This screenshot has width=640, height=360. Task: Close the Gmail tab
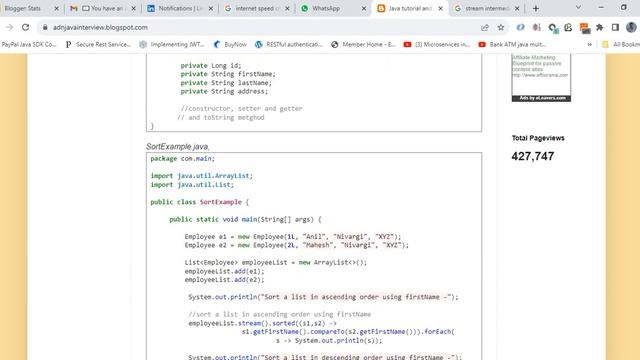[x=133, y=8]
